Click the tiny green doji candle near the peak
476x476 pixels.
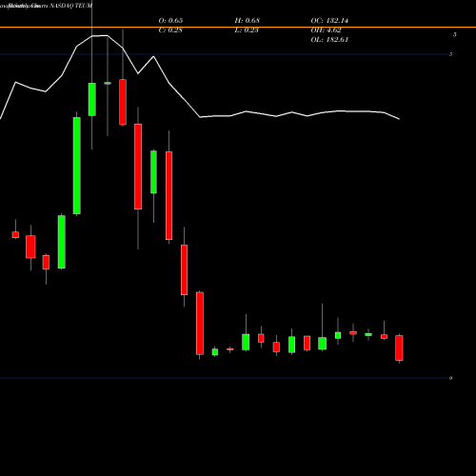coord(108,83)
